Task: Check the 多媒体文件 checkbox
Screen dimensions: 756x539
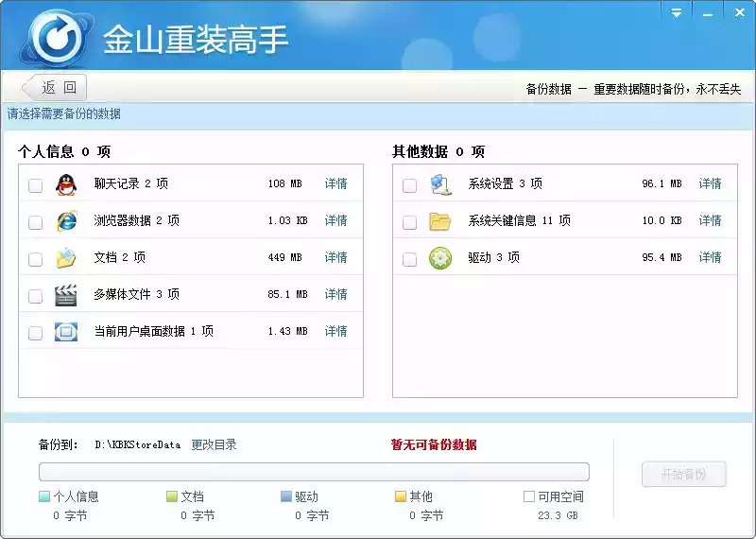Action: coord(35,296)
